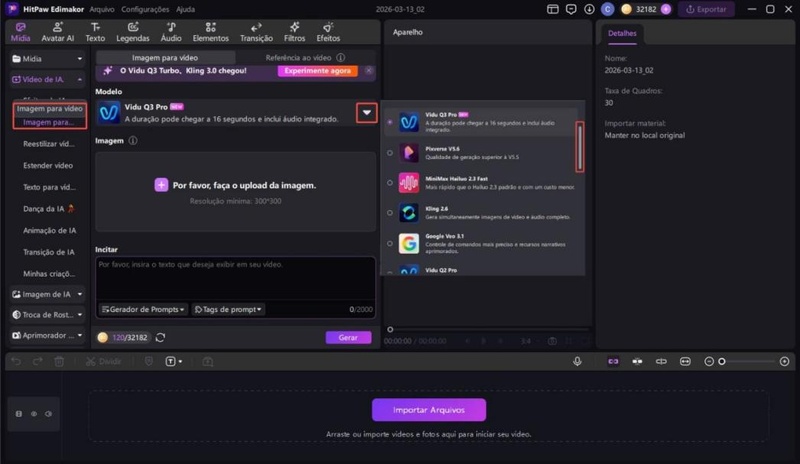Select the Pixverse V5.6 model radio
Screen dimensions: 800x464
[390, 153]
